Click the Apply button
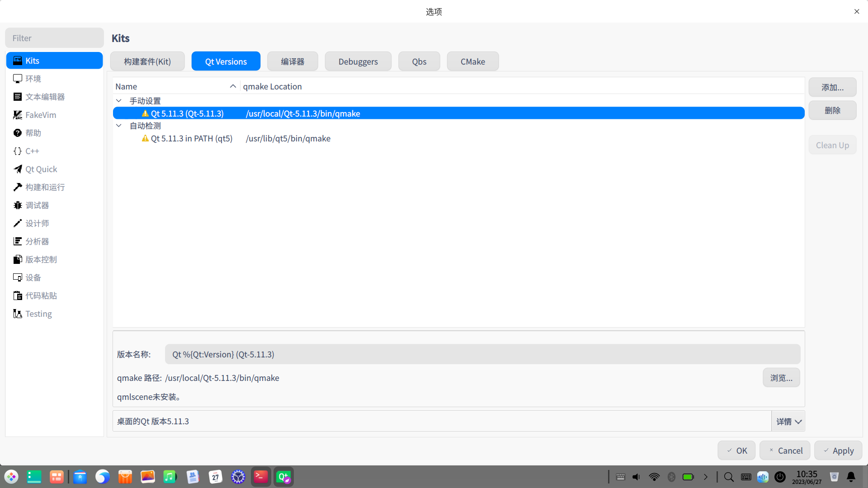This screenshot has width=868, height=488. click(x=838, y=450)
